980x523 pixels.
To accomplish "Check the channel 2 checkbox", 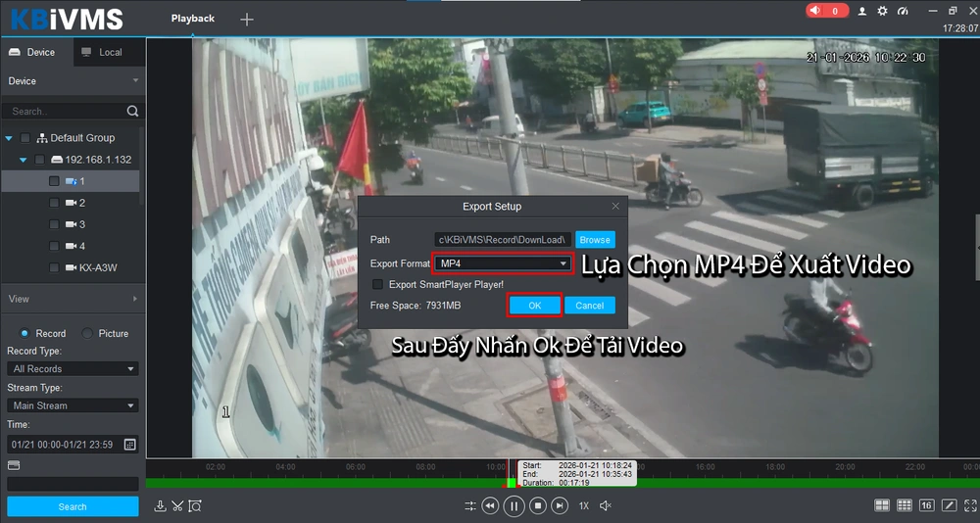I will pos(54,203).
